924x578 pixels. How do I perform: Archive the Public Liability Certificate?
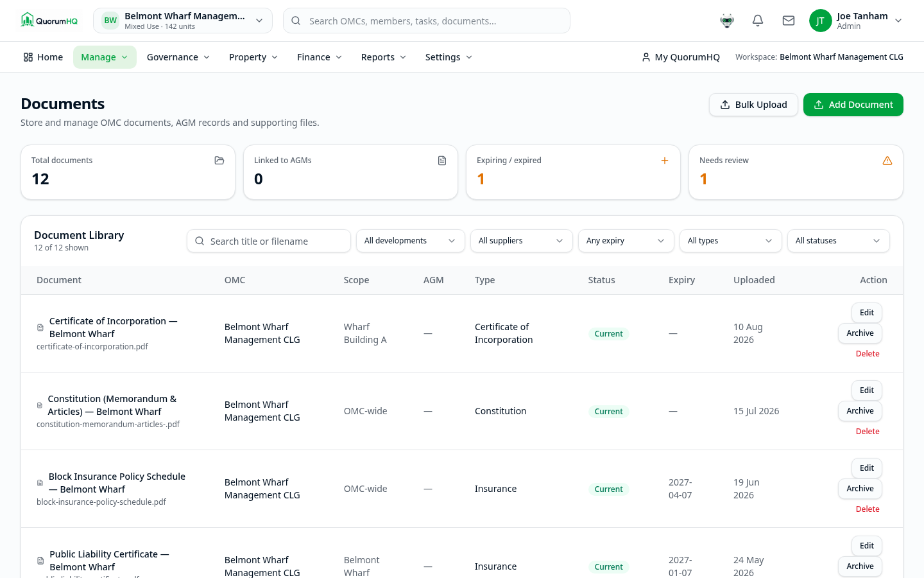point(860,566)
